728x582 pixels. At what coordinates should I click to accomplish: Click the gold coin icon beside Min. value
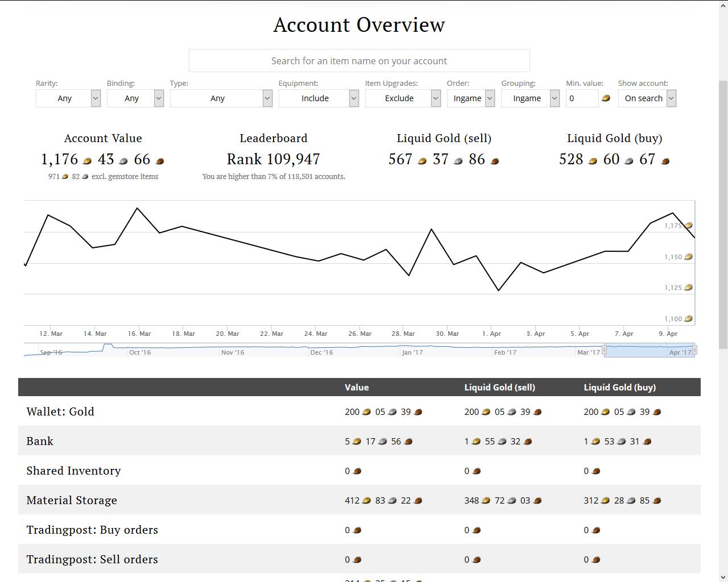click(x=606, y=98)
